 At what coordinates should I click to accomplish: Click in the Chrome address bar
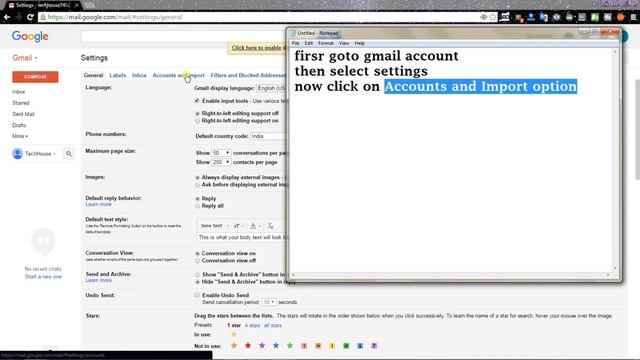coord(261,17)
